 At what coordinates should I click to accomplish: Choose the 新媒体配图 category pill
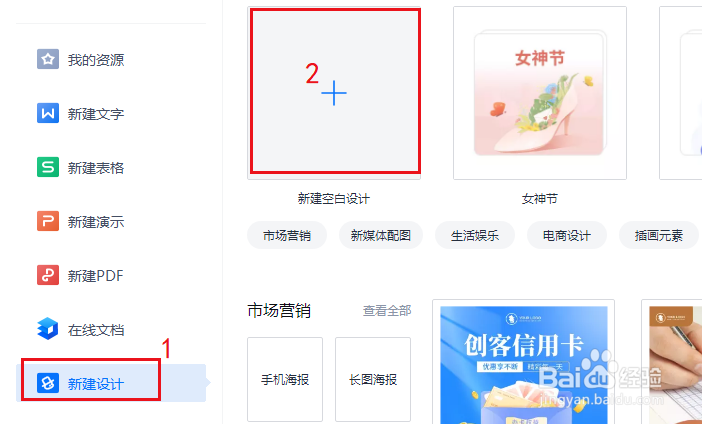[x=381, y=235]
